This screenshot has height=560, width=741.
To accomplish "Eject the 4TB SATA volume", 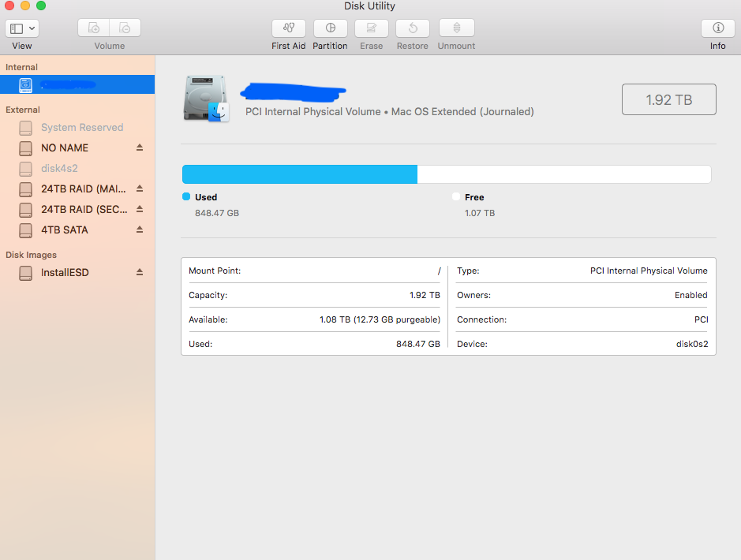I will pos(140,230).
